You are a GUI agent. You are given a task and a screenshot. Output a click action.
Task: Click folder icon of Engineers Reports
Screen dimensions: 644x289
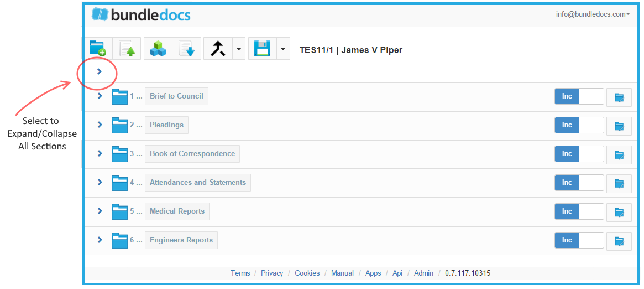119,240
